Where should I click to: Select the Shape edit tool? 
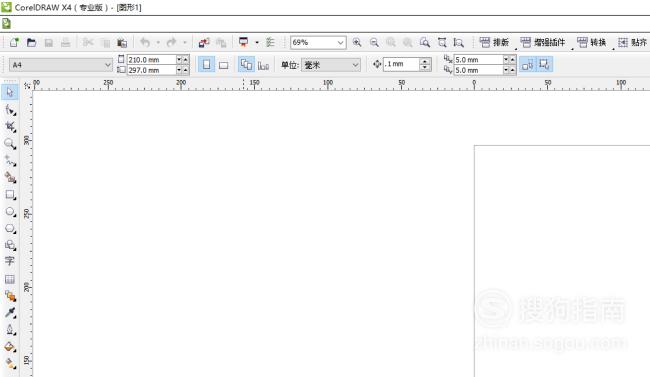(10, 110)
